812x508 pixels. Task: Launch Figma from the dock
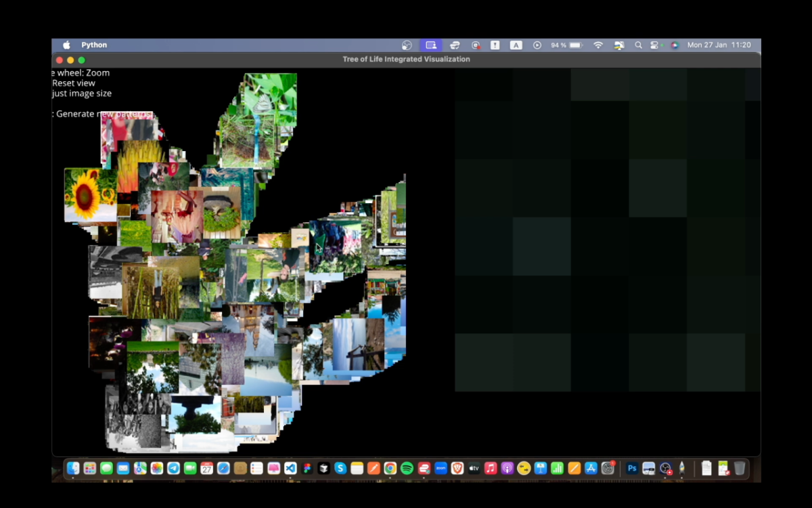(x=307, y=468)
